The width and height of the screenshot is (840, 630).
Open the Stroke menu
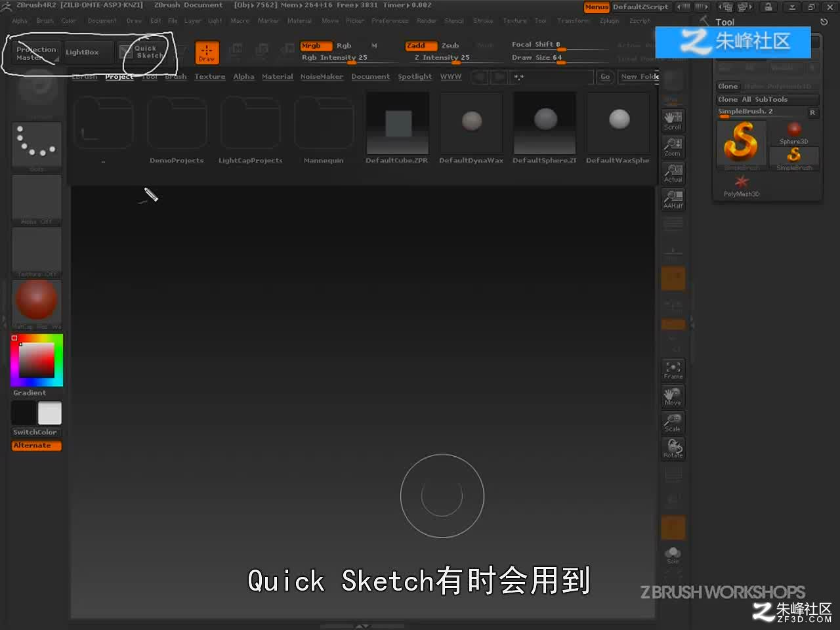[483, 21]
